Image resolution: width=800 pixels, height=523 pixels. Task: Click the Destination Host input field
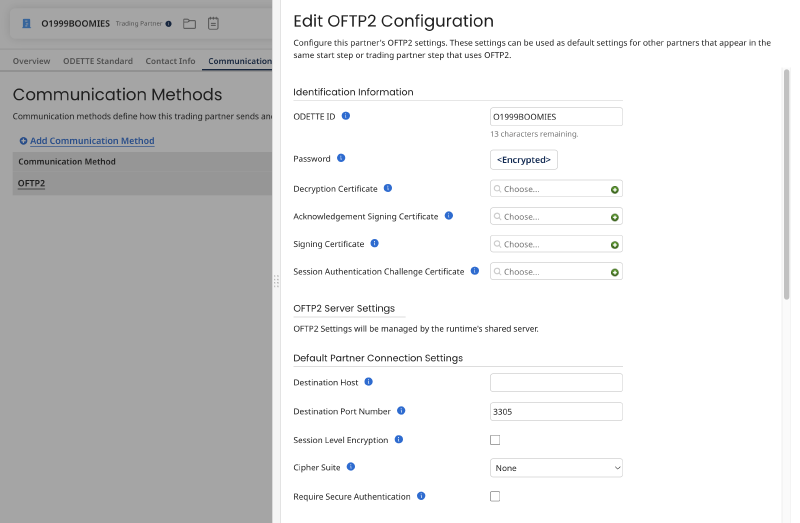coord(556,382)
